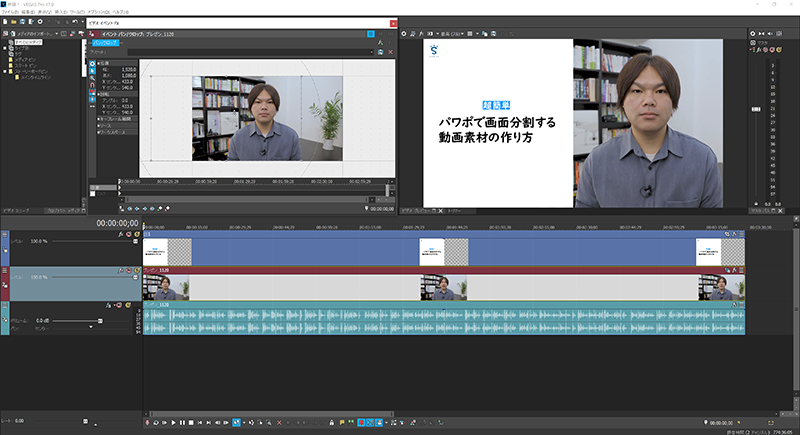The image size is (800, 435).
Task: Select すべてのメディア in the media tree
Action: click(29, 42)
